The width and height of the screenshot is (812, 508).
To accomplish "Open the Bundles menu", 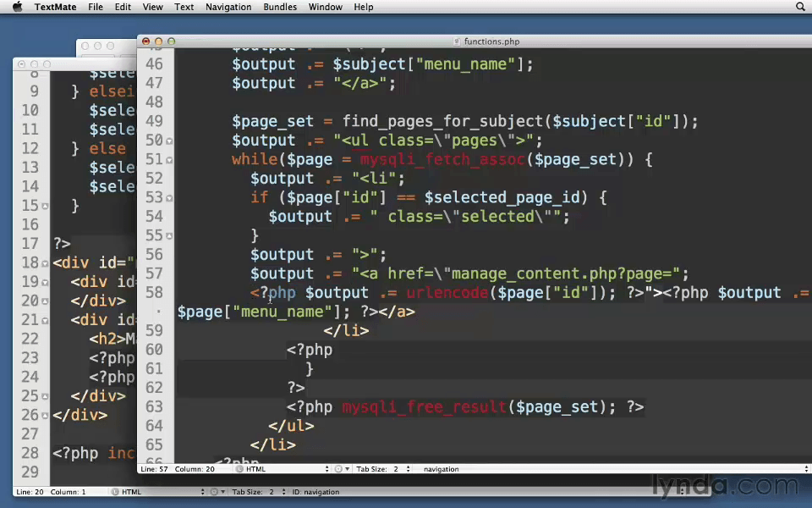I will [280, 7].
